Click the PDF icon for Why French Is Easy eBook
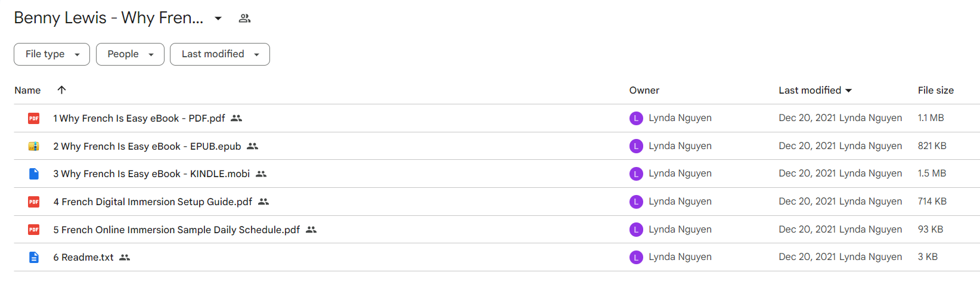980x297 pixels. [x=34, y=118]
